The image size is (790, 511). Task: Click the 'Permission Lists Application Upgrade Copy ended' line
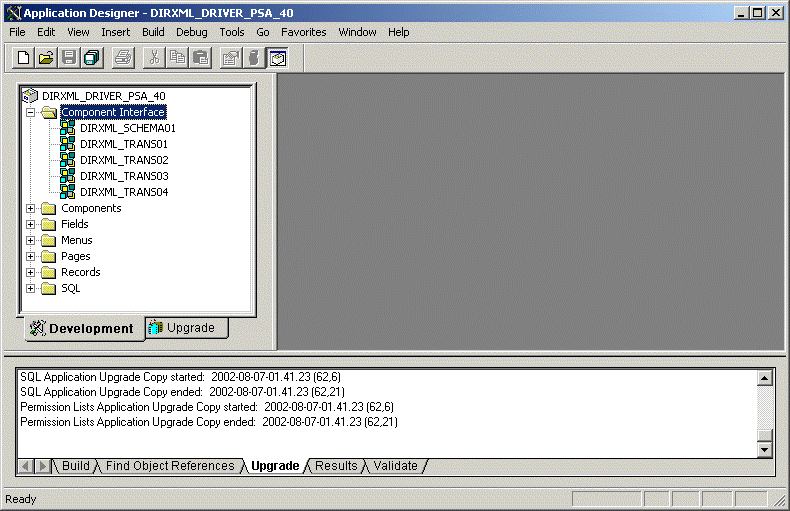209,422
